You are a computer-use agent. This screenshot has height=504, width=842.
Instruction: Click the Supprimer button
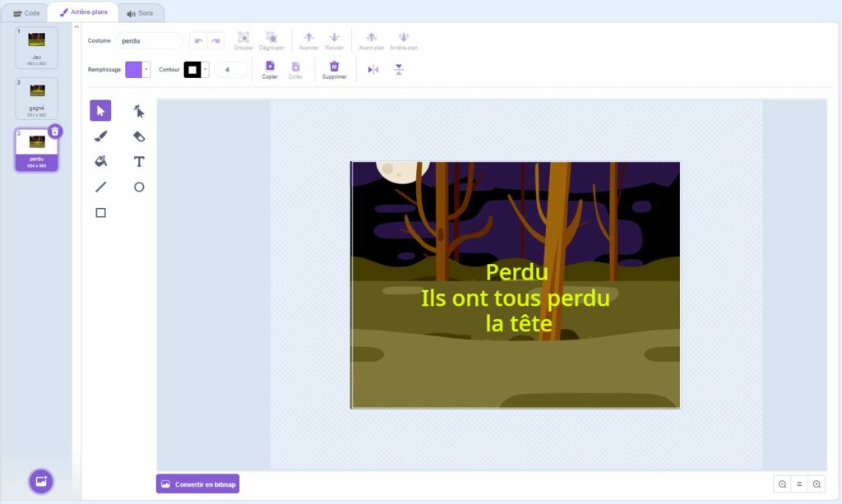pos(334,70)
